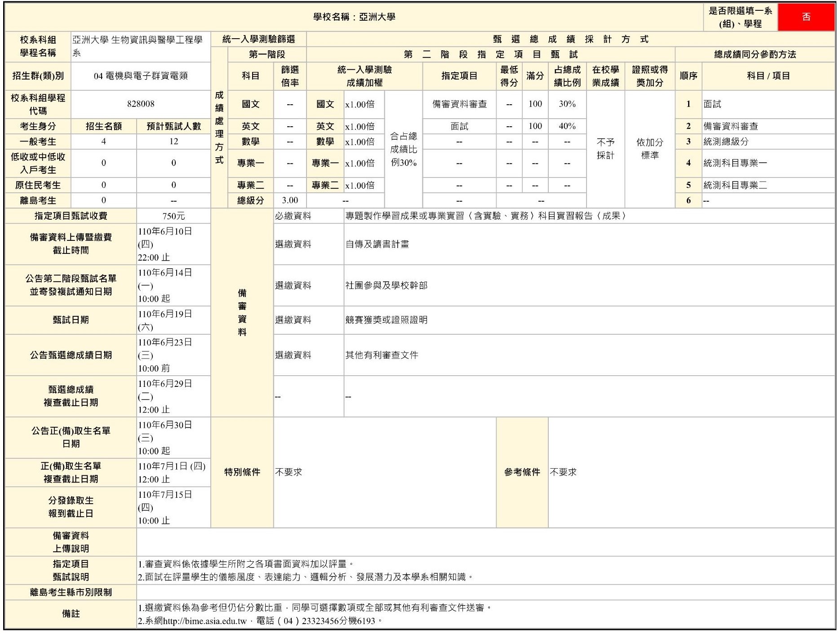Viewport: 840px width, 634px height.
Task: Click 備審資料審查 in the designated items column
Action: (x=459, y=104)
